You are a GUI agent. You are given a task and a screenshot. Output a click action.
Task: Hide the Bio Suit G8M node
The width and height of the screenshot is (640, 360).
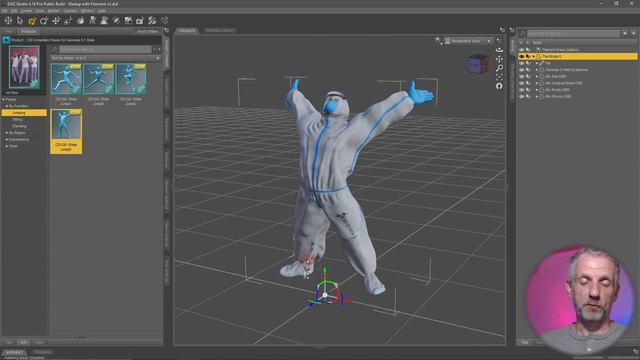(x=521, y=76)
